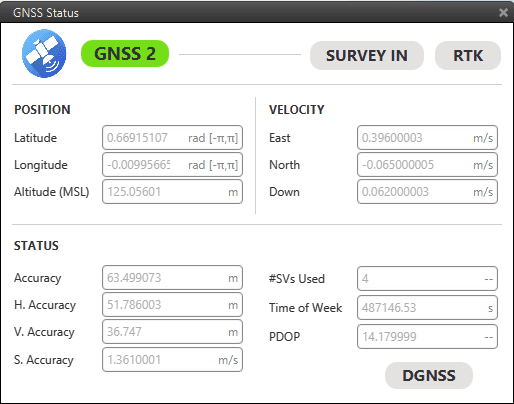Click the POSITION section heading

(42, 110)
